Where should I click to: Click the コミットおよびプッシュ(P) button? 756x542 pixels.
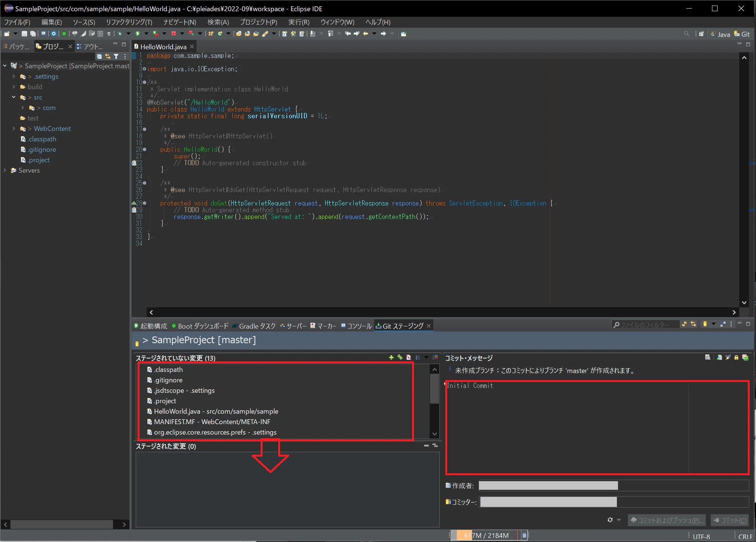coord(667,520)
